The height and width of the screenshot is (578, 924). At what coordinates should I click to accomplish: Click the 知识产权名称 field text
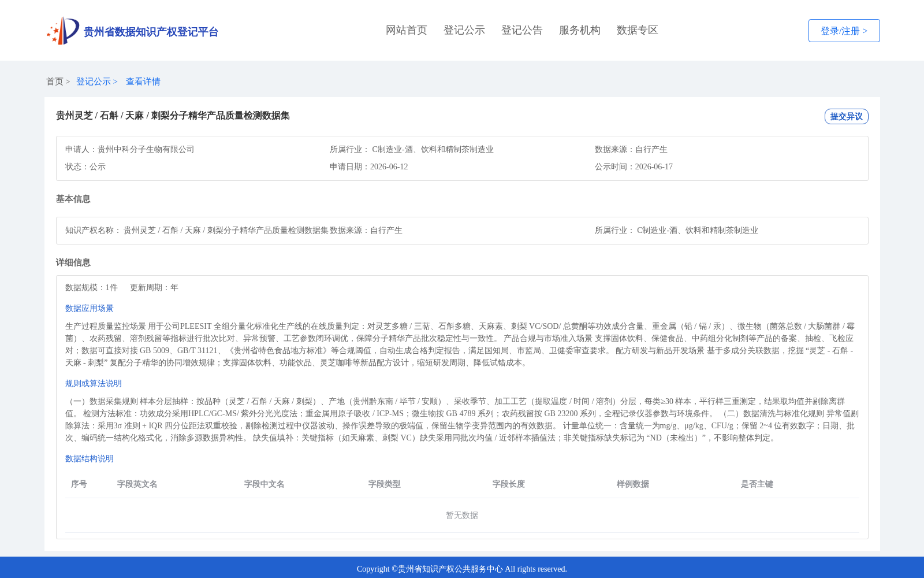(197, 231)
